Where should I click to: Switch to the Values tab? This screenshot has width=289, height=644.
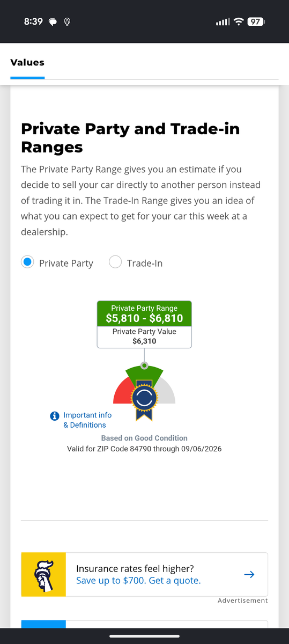(x=27, y=62)
